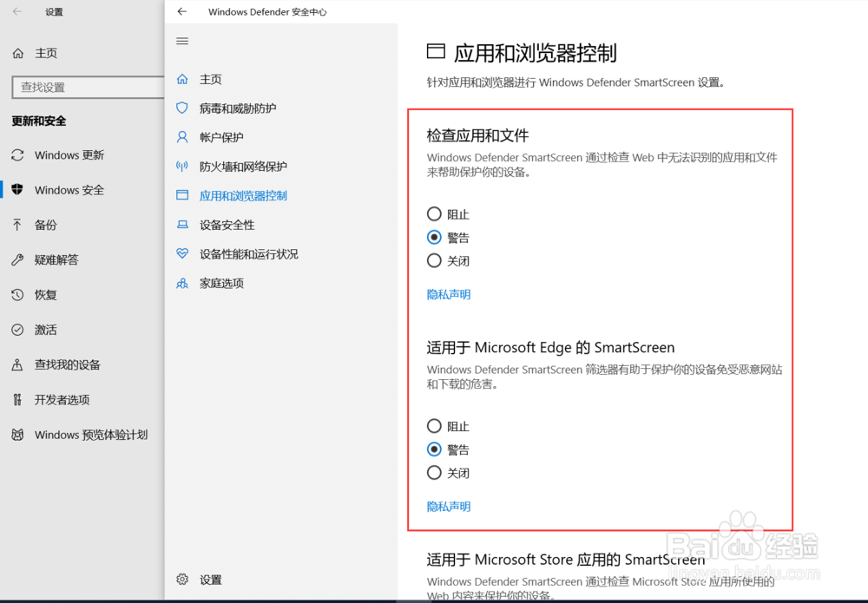Open 隐私声明 link under 检查应用和文件
The height and width of the screenshot is (603, 868).
pyautogui.click(x=449, y=294)
